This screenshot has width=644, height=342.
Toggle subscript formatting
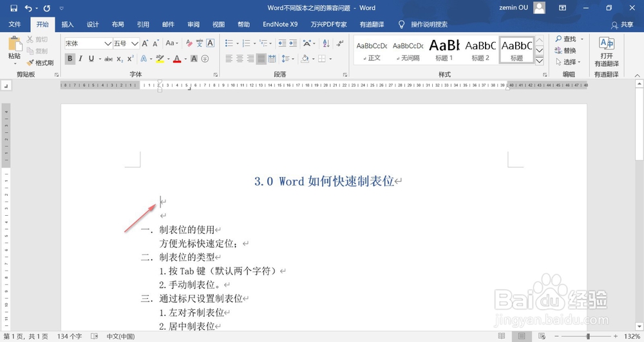click(120, 59)
